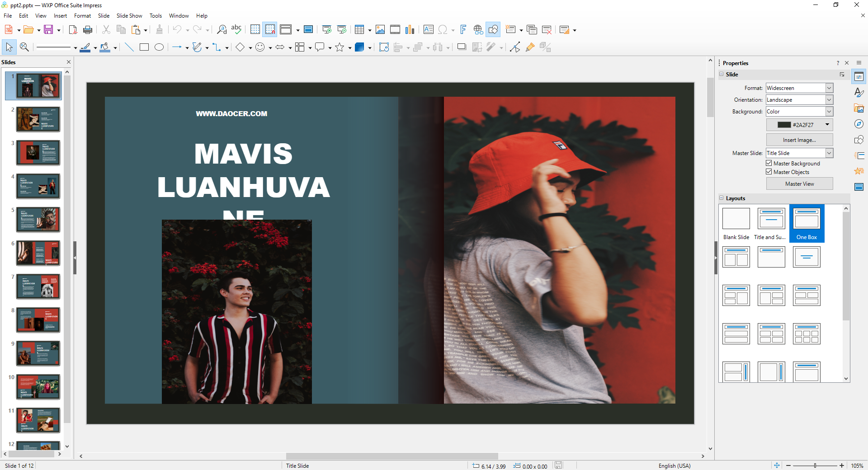Screen dimensions: 868x470
Task: Open Master Slide dropdown showing Title Slide
Action: pos(799,153)
